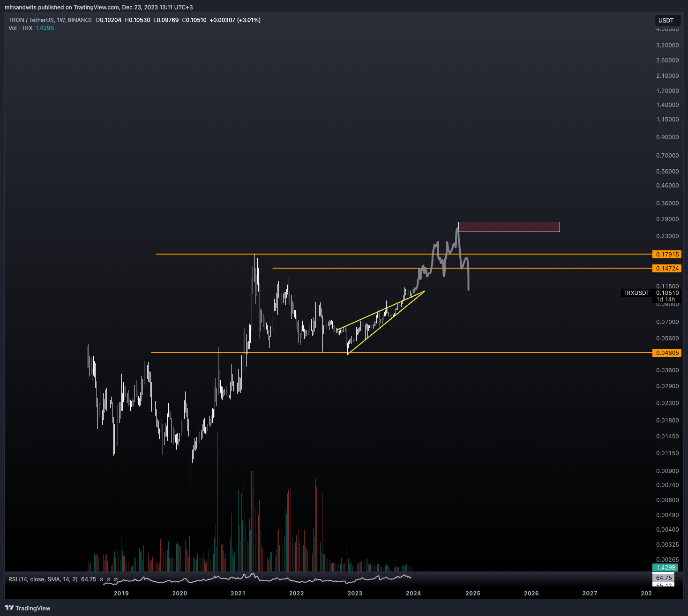Select the orange horizontal line at 0.04605
The width and height of the screenshot is (688, 616).
tap(401, 353)
